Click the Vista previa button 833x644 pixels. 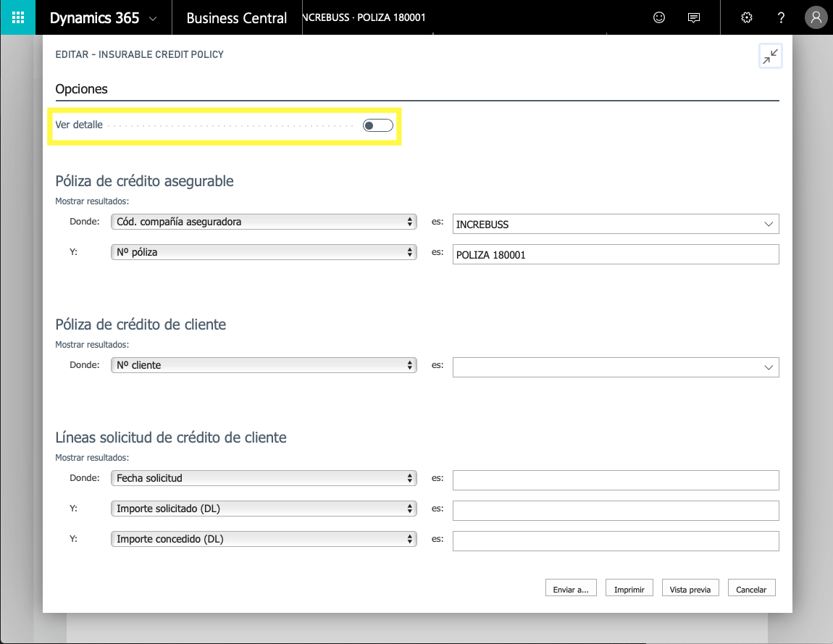690,589
